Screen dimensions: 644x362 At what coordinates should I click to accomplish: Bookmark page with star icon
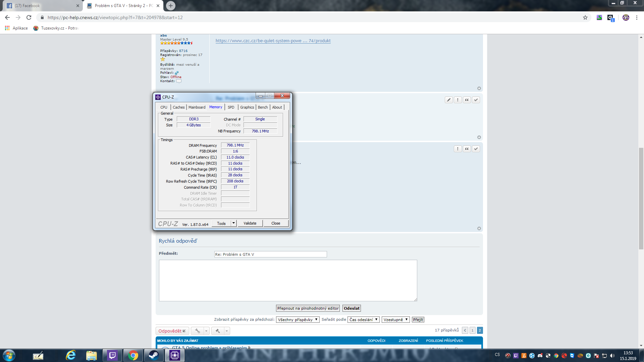point(585,17)
